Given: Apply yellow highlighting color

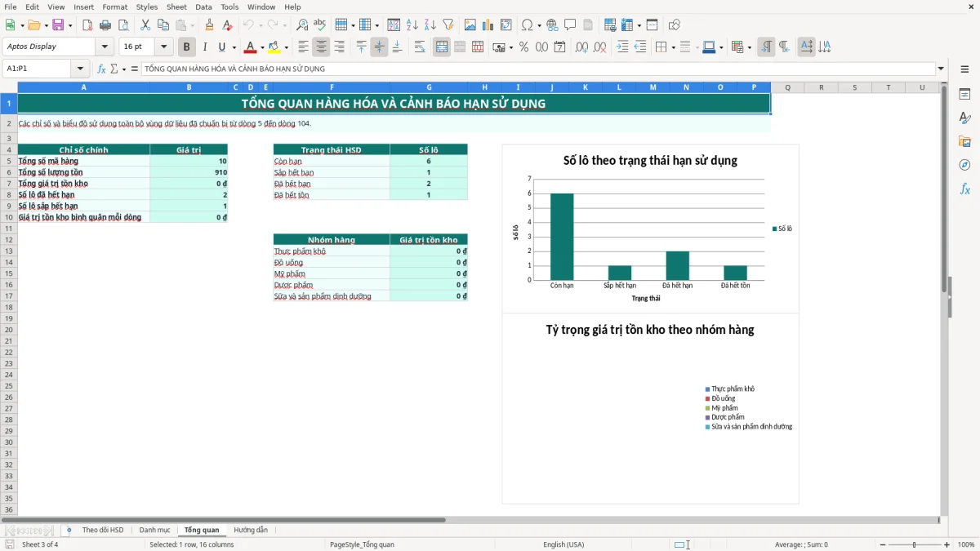Looking at the screenshot, I should tap(274, 47).
